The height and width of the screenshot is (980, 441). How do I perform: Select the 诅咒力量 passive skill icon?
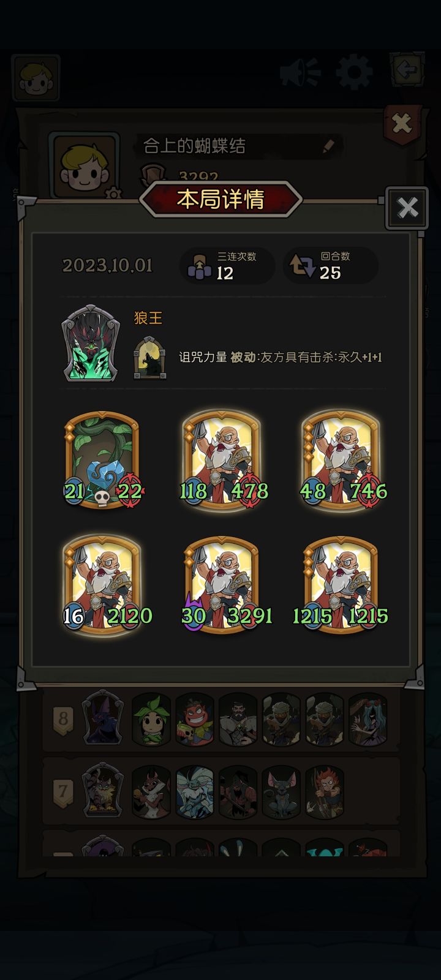click(150, 357)
